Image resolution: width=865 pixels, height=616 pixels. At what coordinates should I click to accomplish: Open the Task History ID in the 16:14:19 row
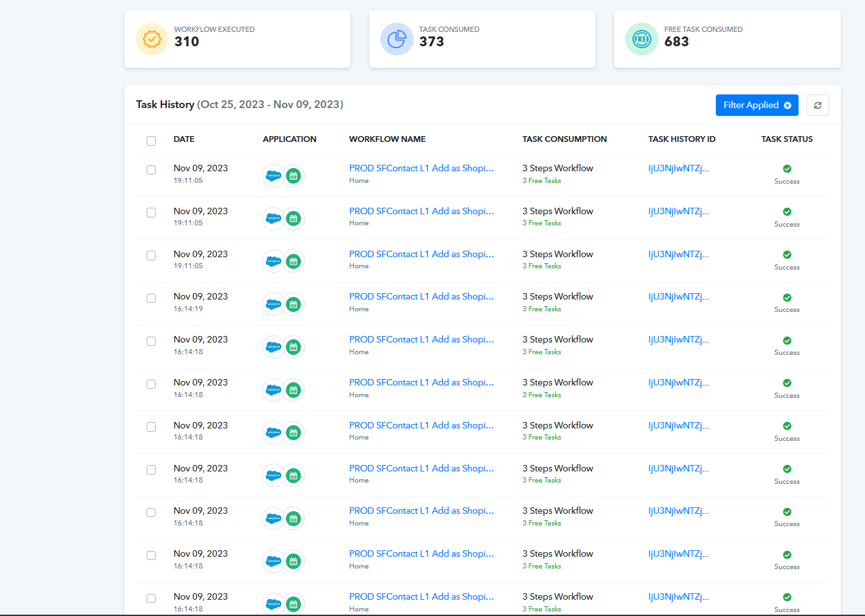(x=678, y=296)
